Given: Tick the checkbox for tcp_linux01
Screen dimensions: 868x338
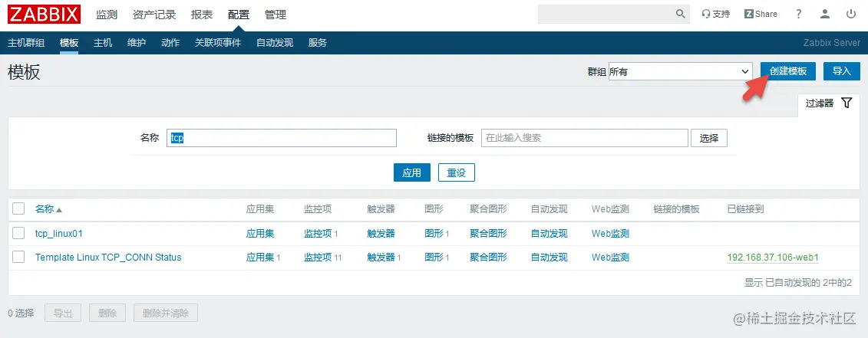Looking at the screenshot, I should pos(18,234).
